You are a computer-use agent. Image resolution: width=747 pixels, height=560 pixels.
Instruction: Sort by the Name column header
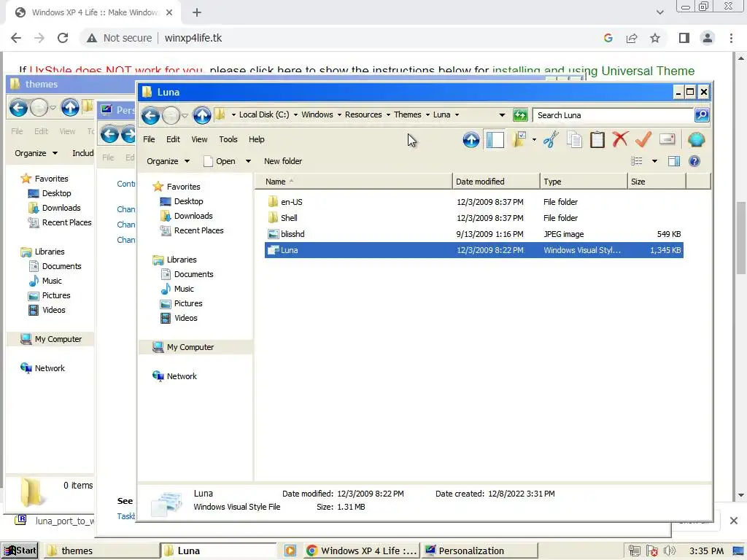354,182
